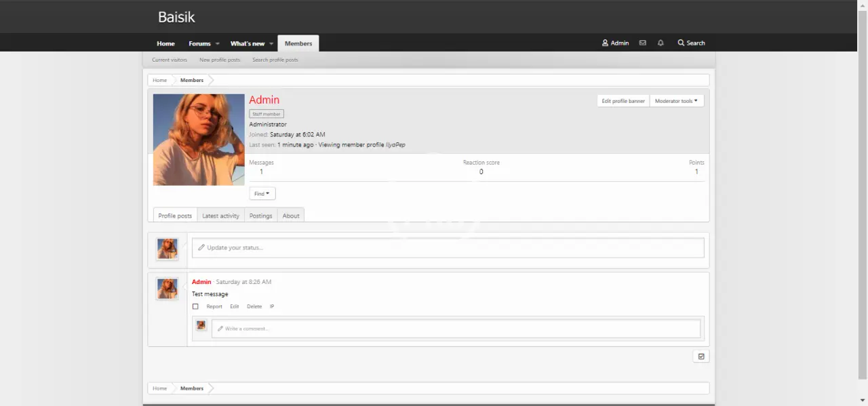Switch to the About tab

point(291,216)
